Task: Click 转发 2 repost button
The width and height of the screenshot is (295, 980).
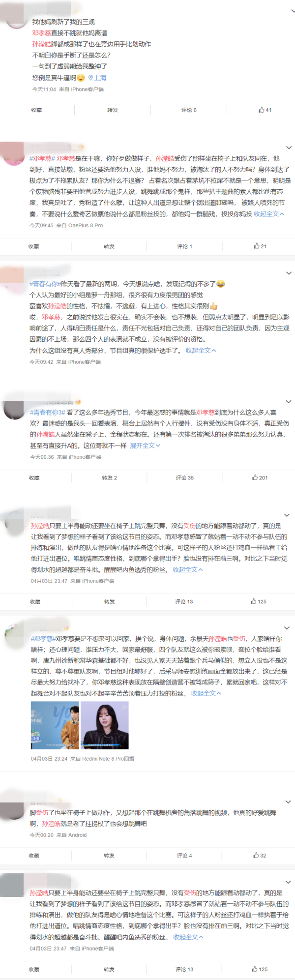Action: pyautogui.click(x=109, y=477)
